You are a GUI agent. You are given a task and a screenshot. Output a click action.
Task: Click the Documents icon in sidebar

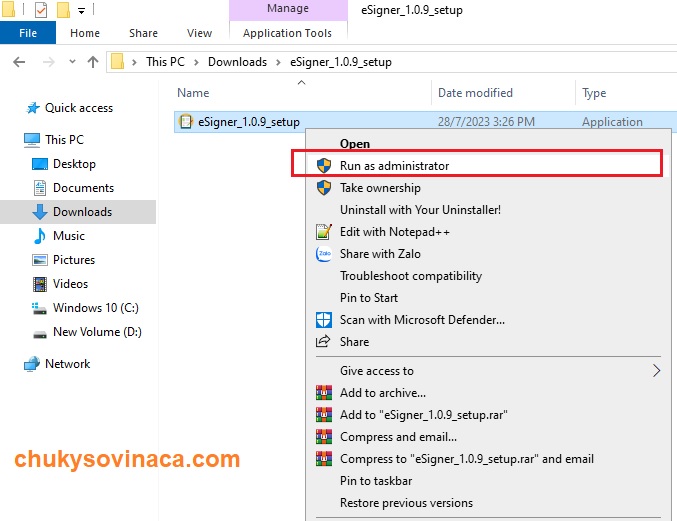click(40, 188)
